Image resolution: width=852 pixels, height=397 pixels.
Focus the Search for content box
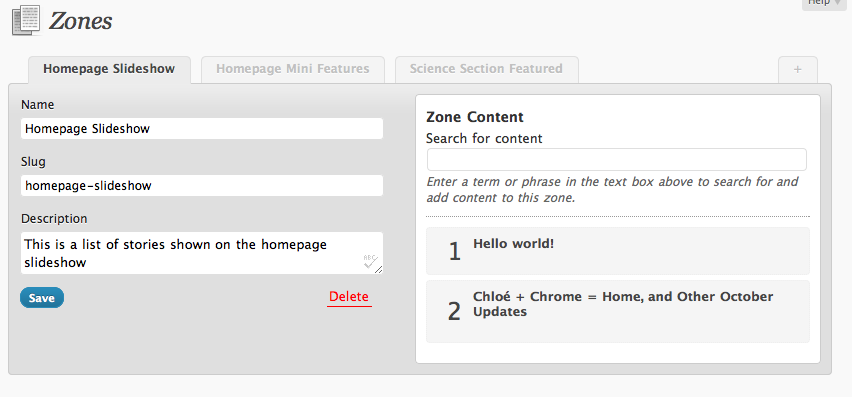pos(617,160)
